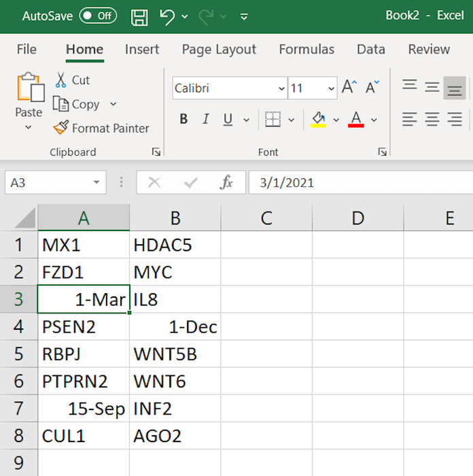Toggle Bold formatting

coord(183,120)
